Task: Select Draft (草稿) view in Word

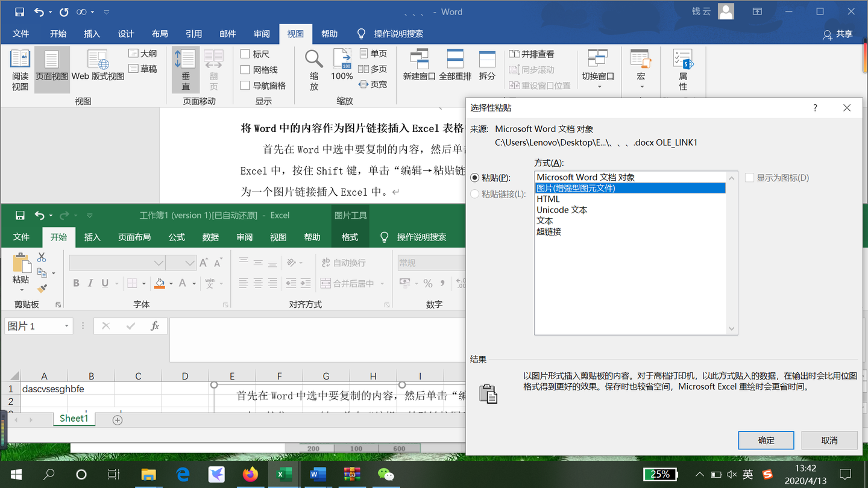Action: [x=143, y=69]
